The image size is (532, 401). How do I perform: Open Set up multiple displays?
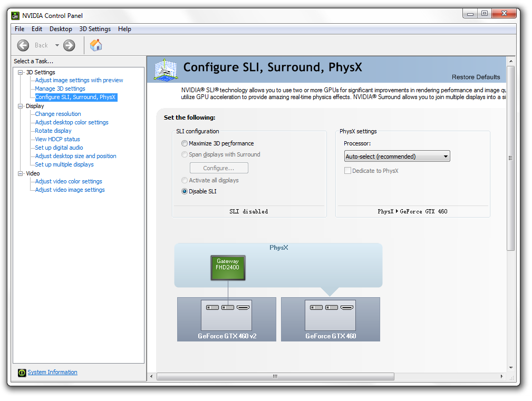64,165
